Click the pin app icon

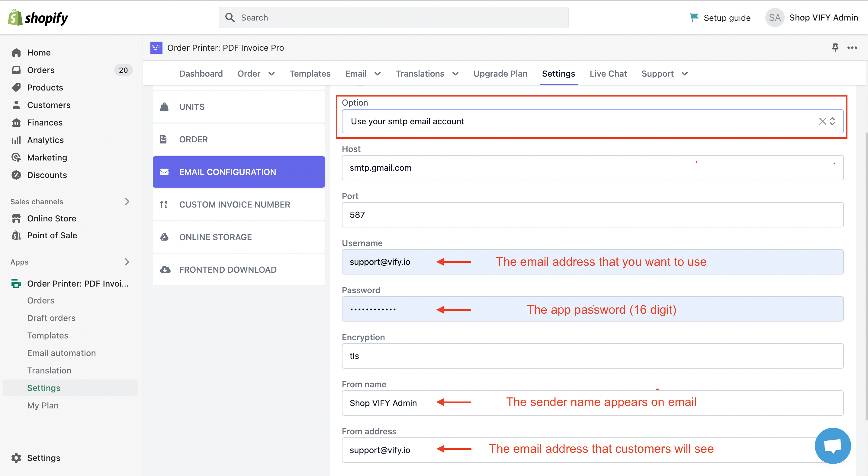coord(835,47)
